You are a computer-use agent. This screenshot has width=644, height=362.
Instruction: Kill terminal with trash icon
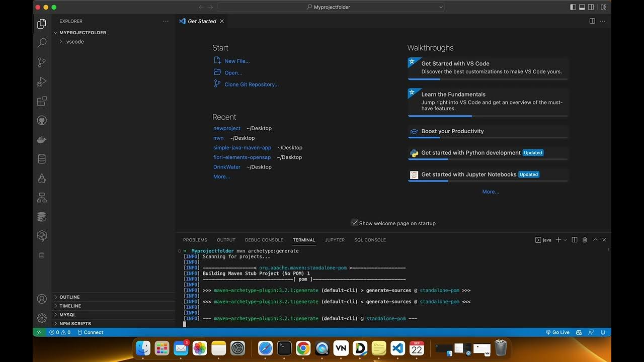click(x=585, y=240)
